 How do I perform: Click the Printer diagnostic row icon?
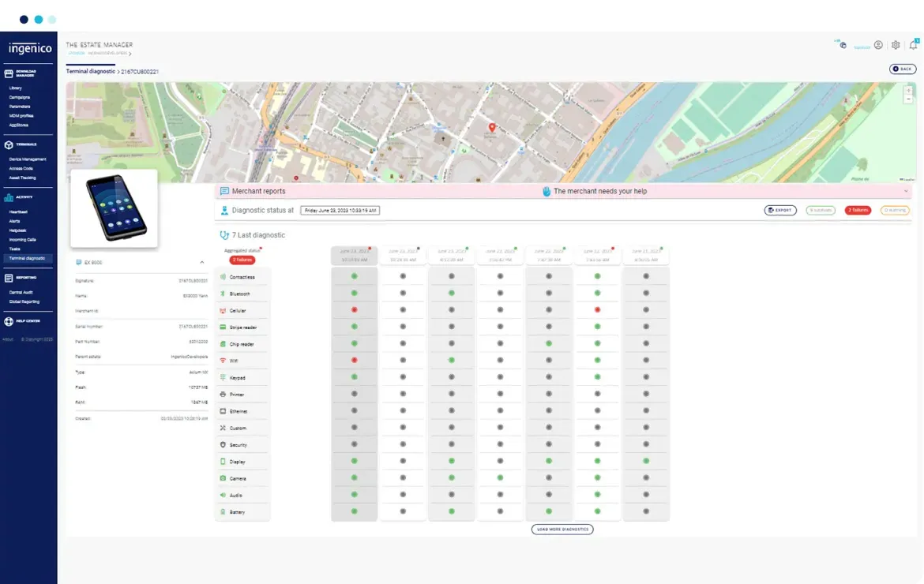click(223, 394)
